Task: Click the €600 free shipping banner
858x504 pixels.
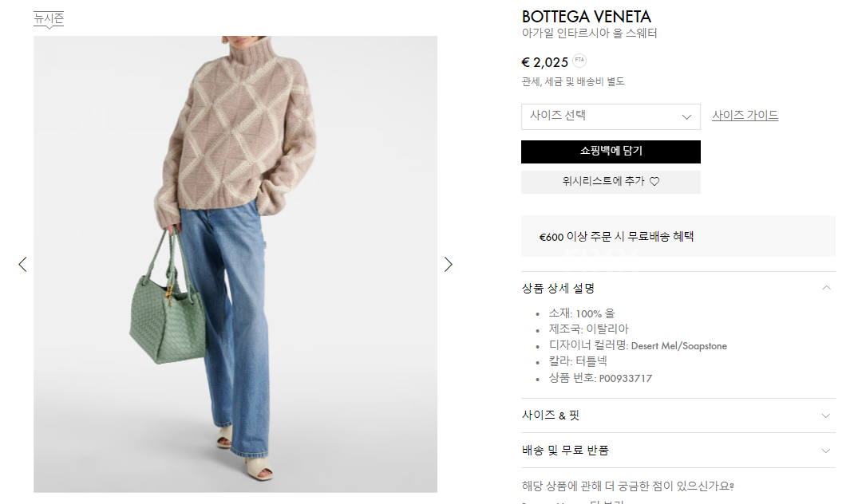Action: [678, 236]
